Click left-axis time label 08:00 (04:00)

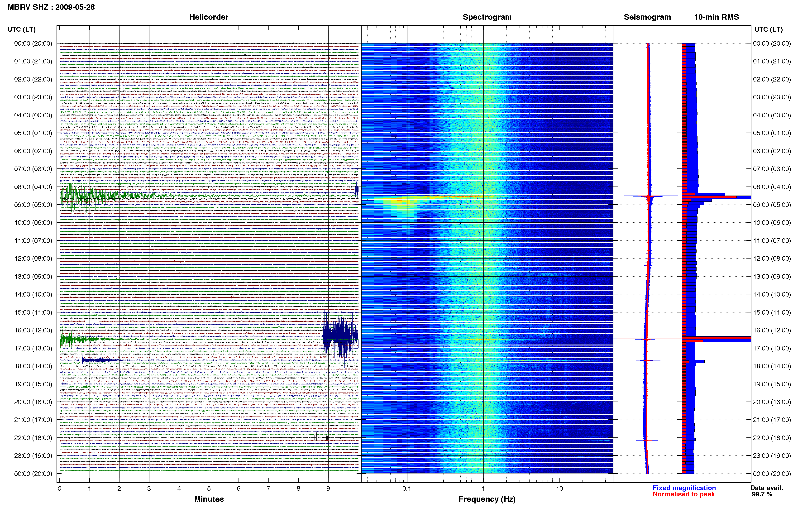click(x=33, y=187)
